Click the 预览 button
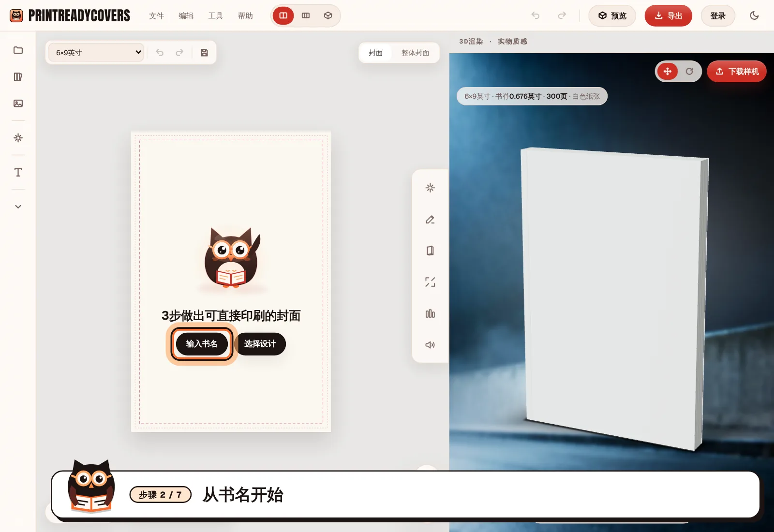Screen dimensions: 774x532 pos(612,15)
